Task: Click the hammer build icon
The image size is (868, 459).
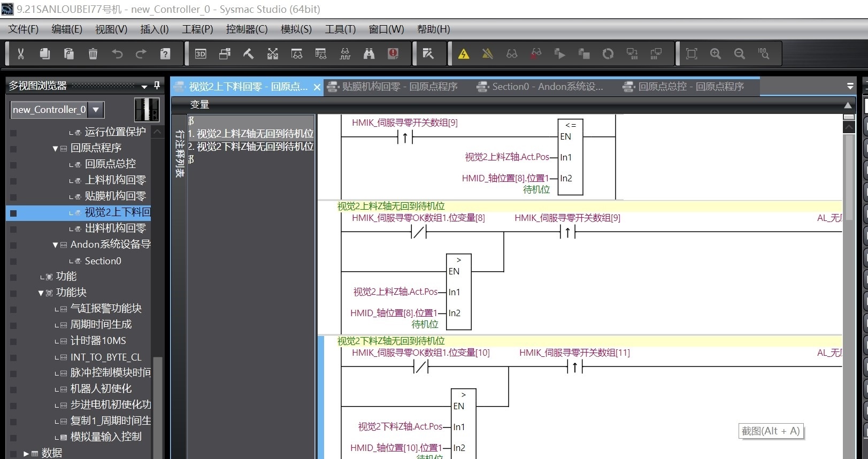Action: (249, 53)
